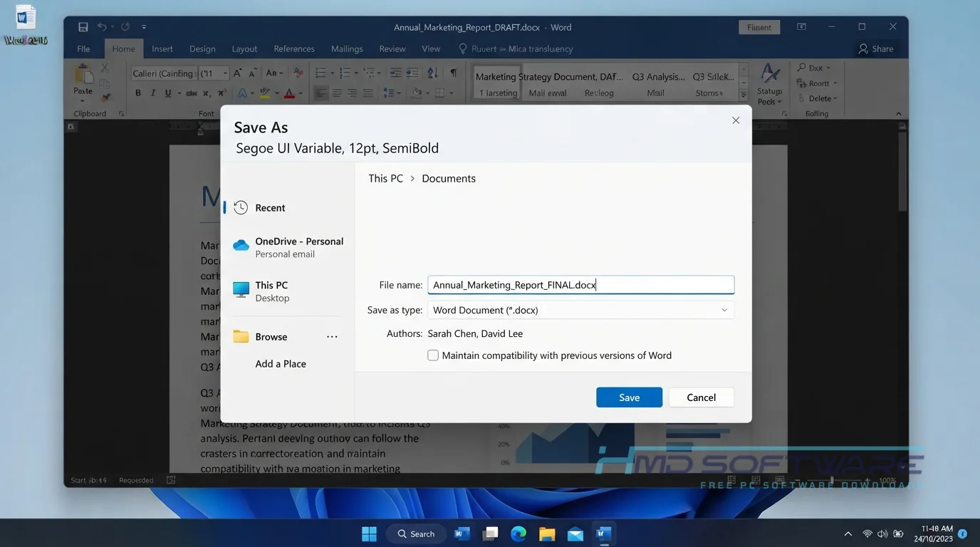Switch to the Insert ribbon tab

[x=162, y=49]
